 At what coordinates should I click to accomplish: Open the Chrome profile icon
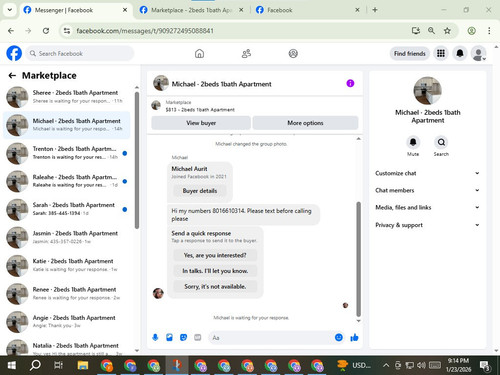click(x=471, y=31)
